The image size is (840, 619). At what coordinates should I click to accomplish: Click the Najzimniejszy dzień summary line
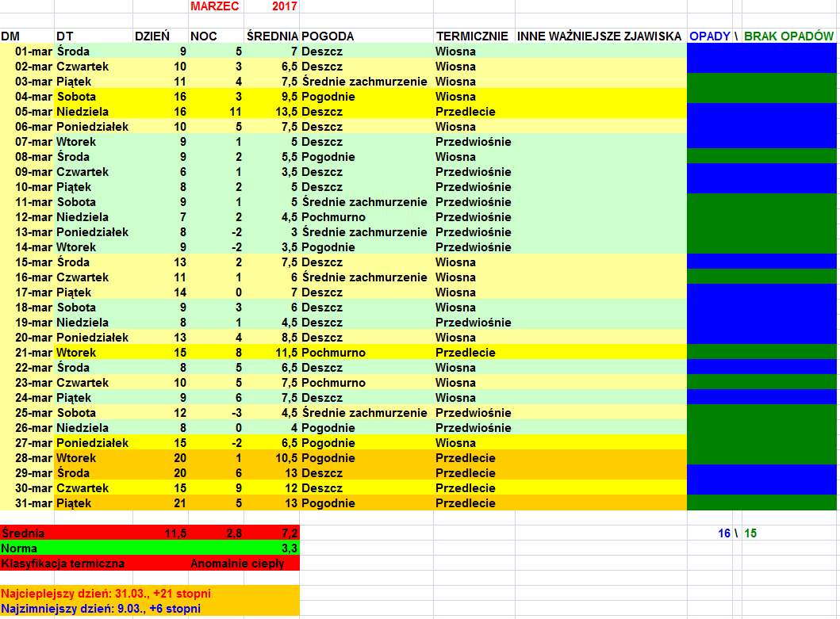pos(102,609)
